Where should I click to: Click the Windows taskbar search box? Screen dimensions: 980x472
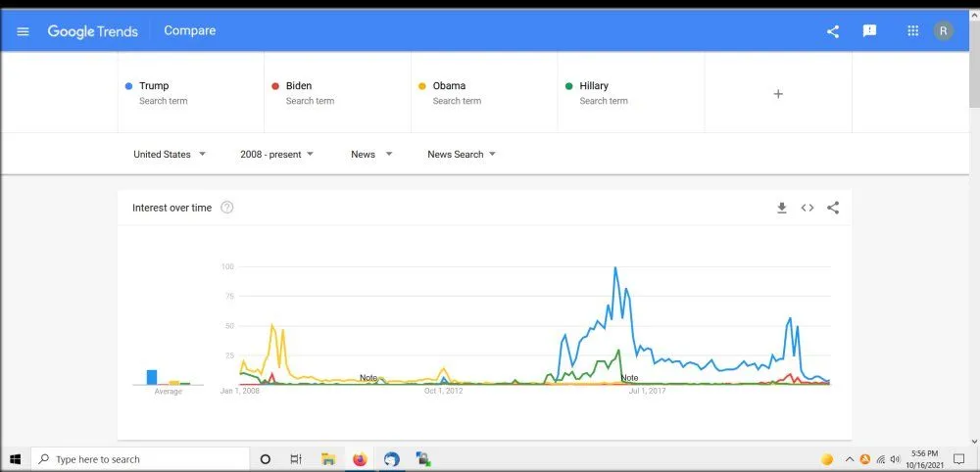(142, 459)
